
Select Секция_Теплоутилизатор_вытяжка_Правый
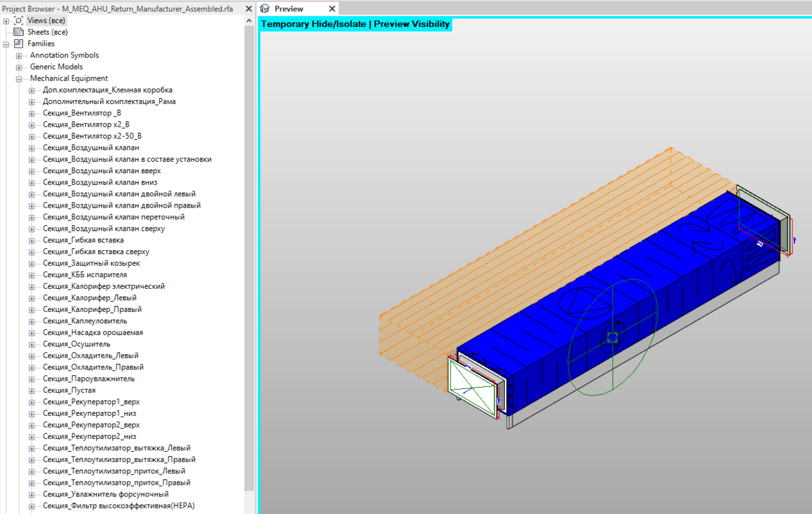pos(119,459)
